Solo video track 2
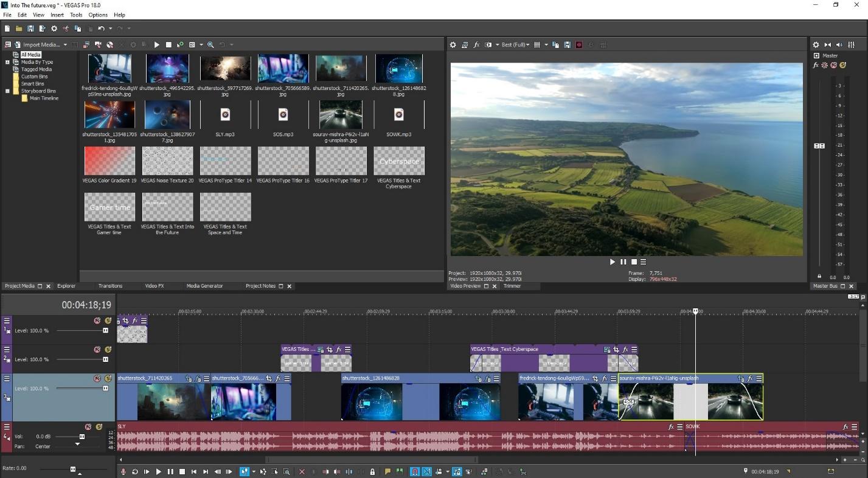This screenshot has width=868, height=478. click(x=108, y=350)
